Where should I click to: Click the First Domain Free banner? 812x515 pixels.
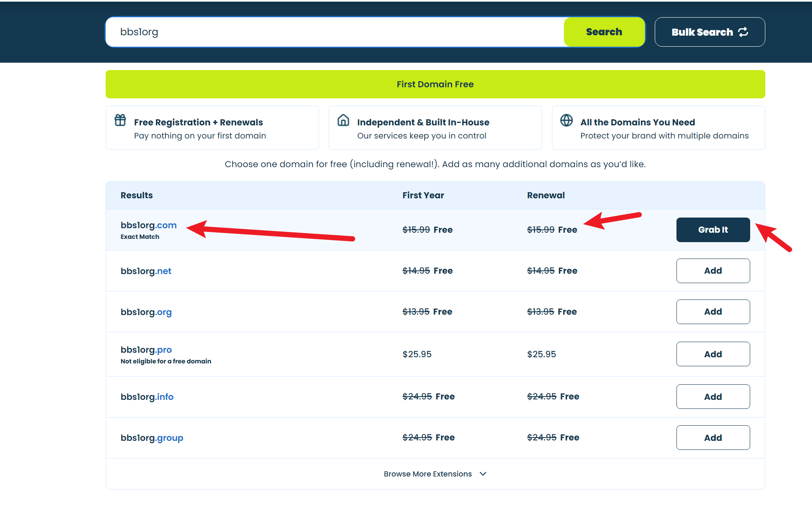click(435, 84)
